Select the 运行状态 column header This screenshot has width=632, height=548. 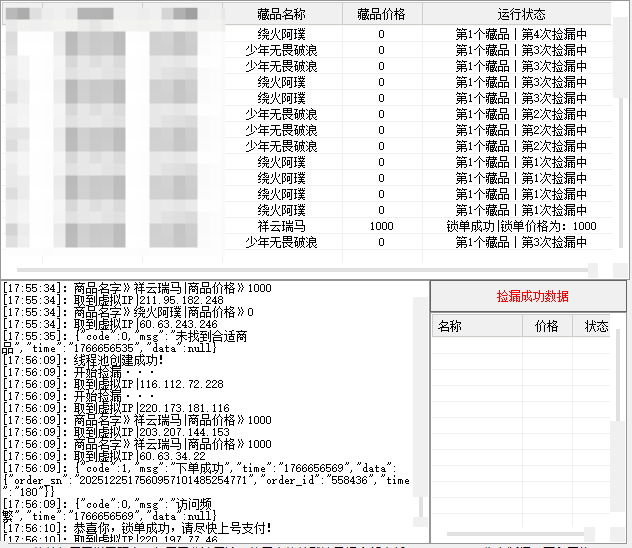(x=521, y=14)
